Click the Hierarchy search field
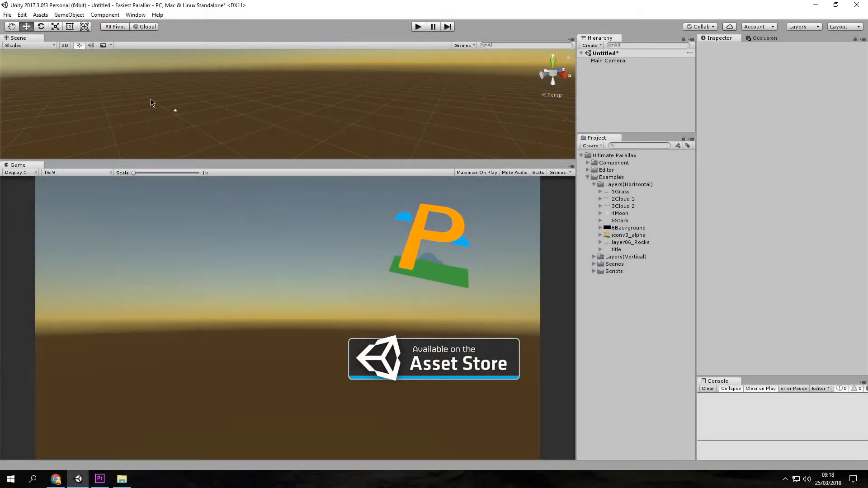The height and width of the screenshot is (488, 868). [x=648, y=45]
